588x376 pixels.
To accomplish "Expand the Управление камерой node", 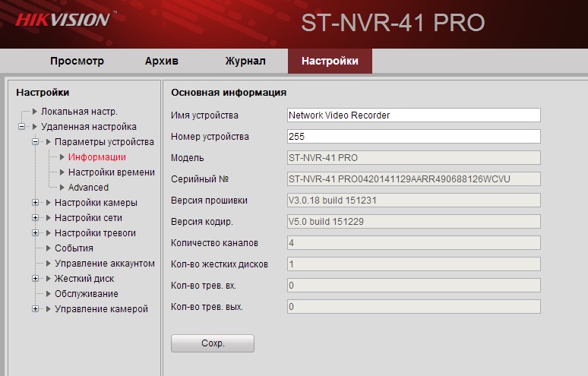I will click(35, 309).
